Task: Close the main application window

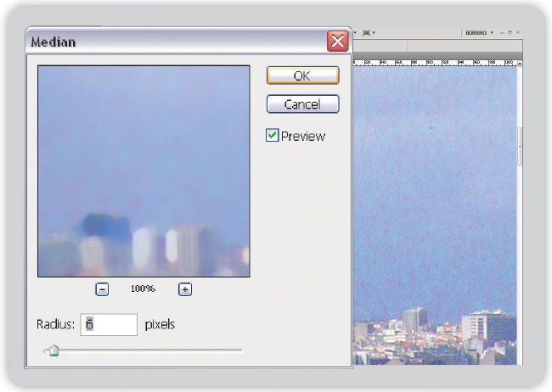Action: 517,32
